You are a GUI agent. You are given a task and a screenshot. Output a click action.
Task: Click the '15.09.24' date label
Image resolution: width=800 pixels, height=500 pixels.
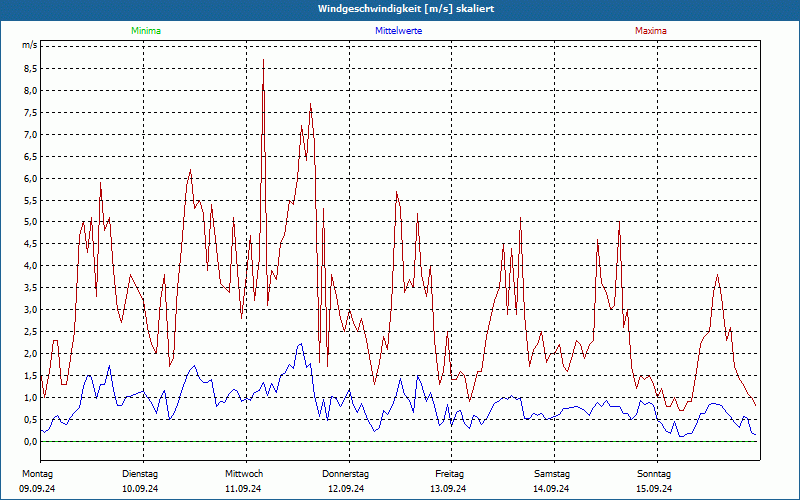654,489
